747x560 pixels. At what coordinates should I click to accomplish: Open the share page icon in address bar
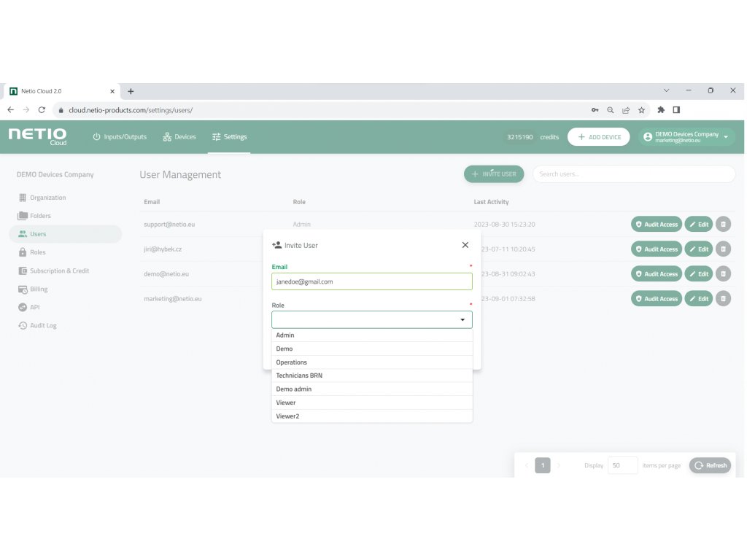(626, 110)
